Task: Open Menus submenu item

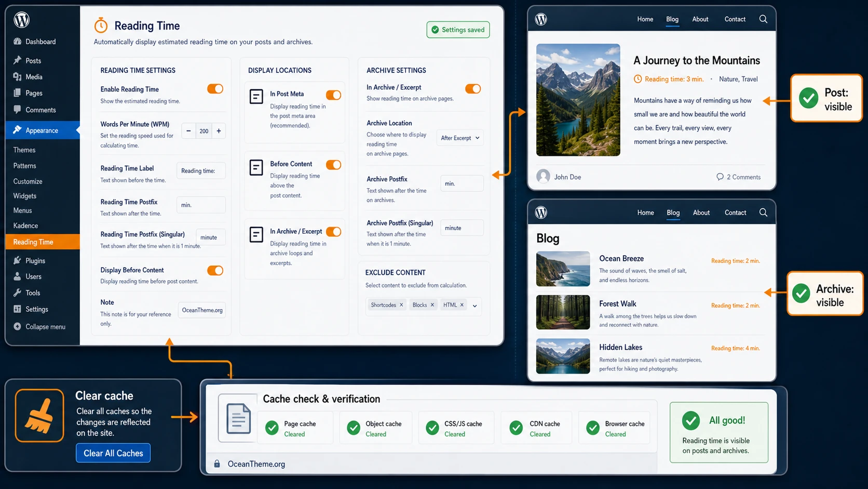Action: [22, 210]
